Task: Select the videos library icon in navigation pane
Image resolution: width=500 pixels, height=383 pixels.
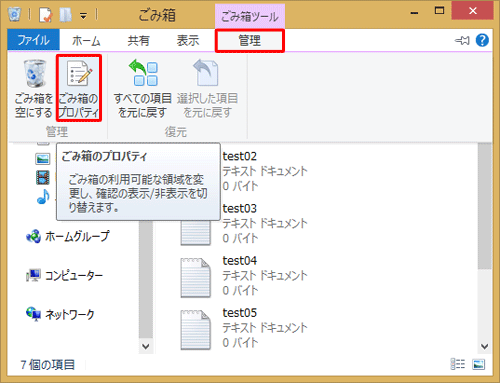Action: click(43, 177)
